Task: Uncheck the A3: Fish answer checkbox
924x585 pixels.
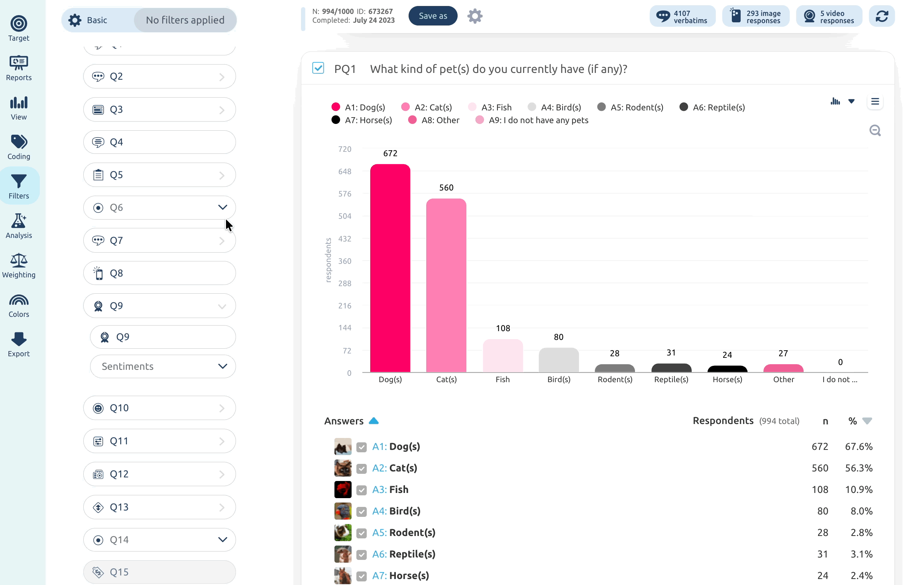Action: pos(362,490)
